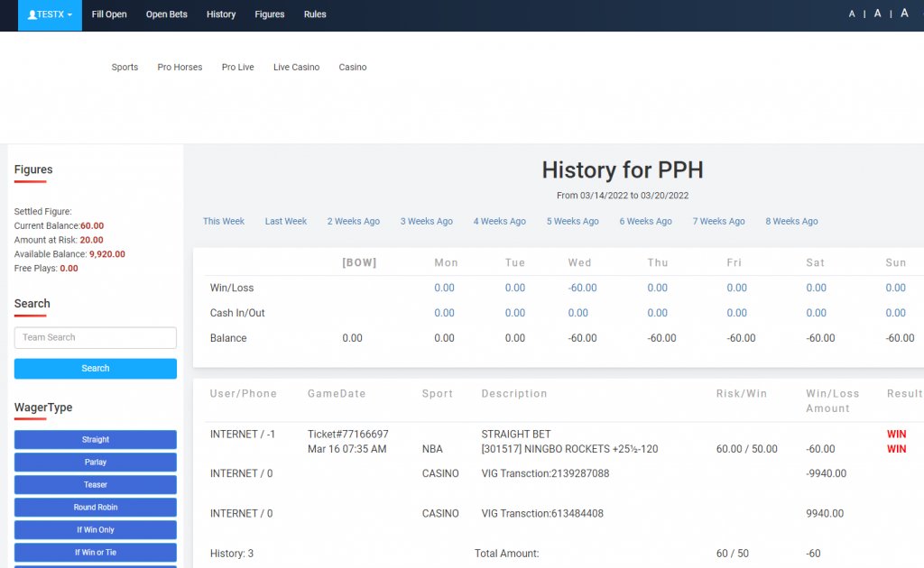924x568 pixels.
Task: Open the Figures page
Action: coord(270,14)
